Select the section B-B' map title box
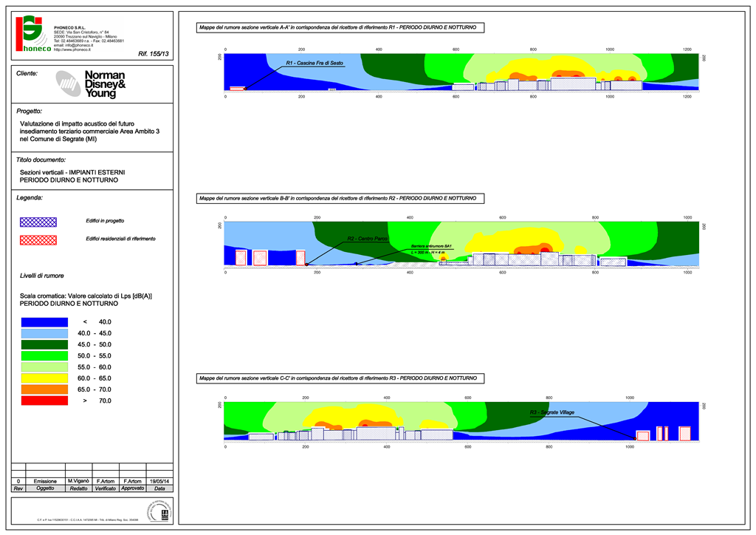The width and height of the screenshot is (756, 535). [340, 198]
